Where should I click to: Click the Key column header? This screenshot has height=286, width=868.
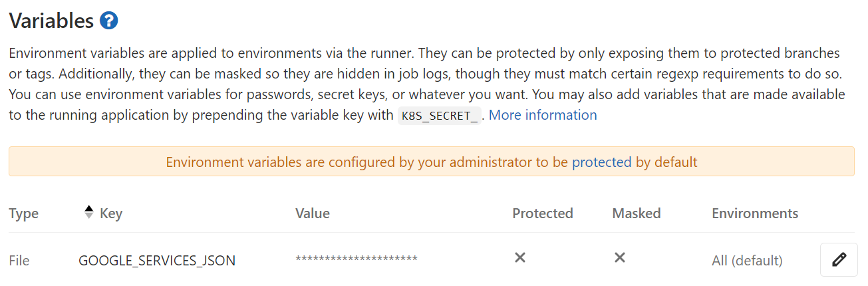pos(111,214)
